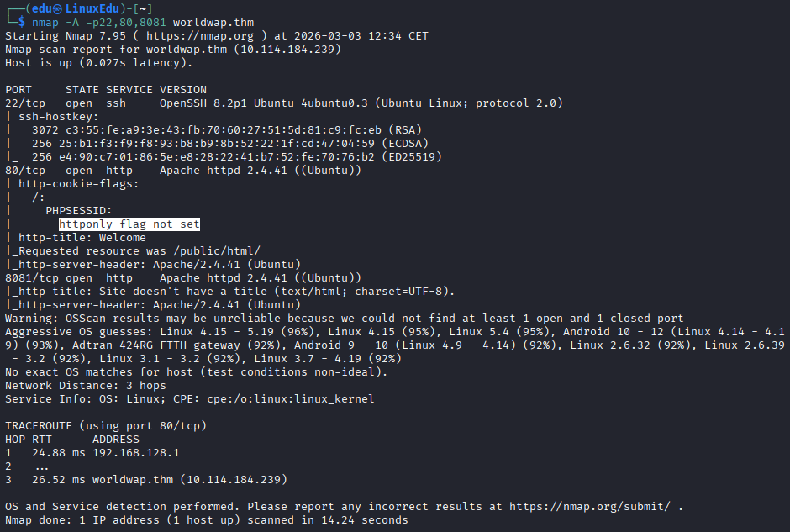Click the 8081/tcp port entry
The height and width of the screenshot is (532, 790).
tap(32, 278)
